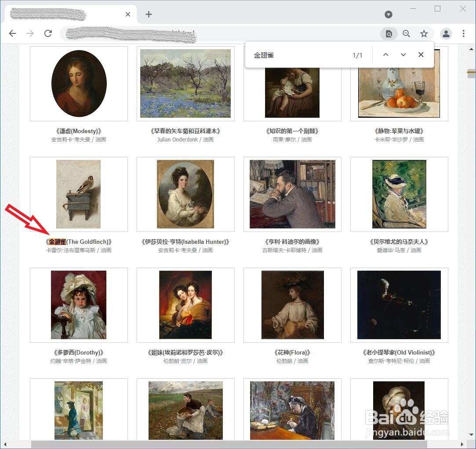The image size is (476, 449).
Task: Close the current browser tab
Action: pyautogui.click(x=128, y=14)
